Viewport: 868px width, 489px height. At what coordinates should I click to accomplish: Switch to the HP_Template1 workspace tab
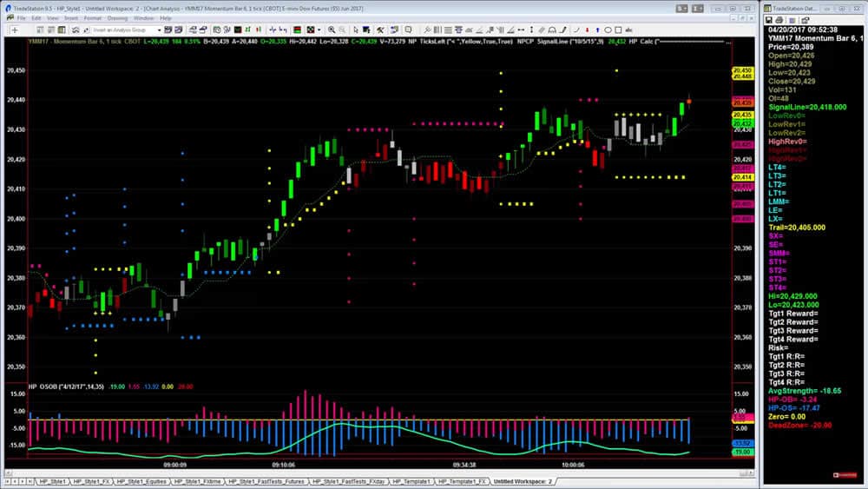(411, 482)
